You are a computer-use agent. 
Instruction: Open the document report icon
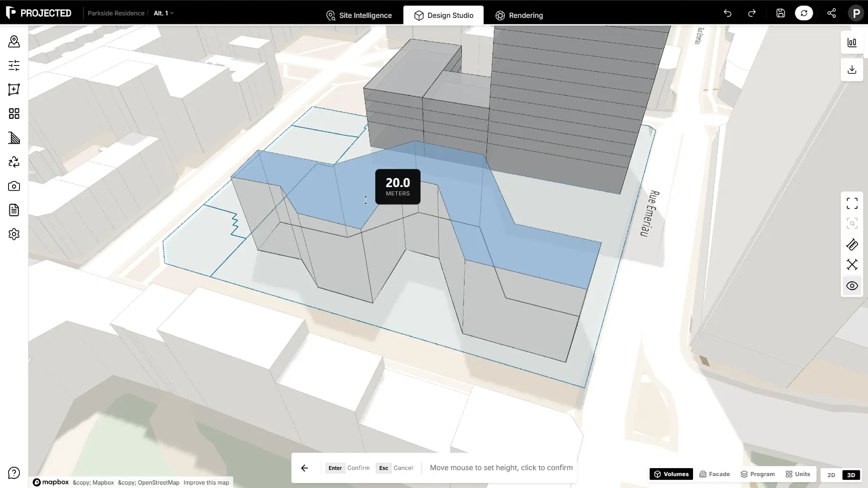pos(14,210)
